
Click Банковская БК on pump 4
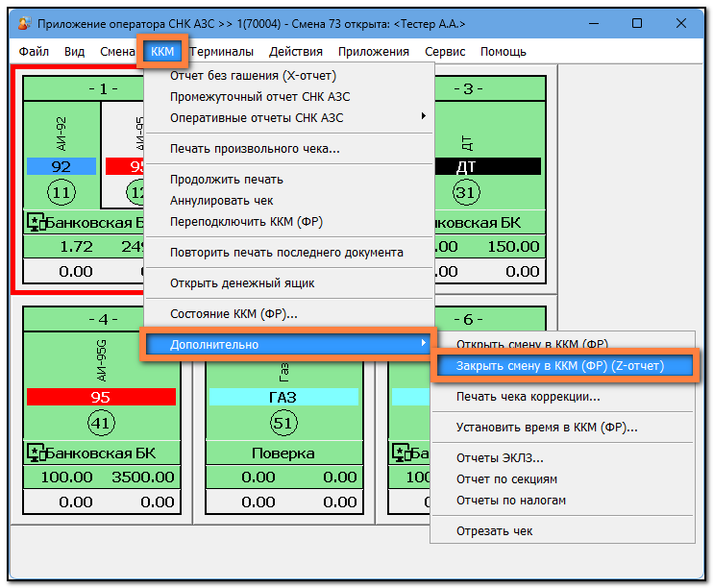pyautogui.click(x=101, y=453)
